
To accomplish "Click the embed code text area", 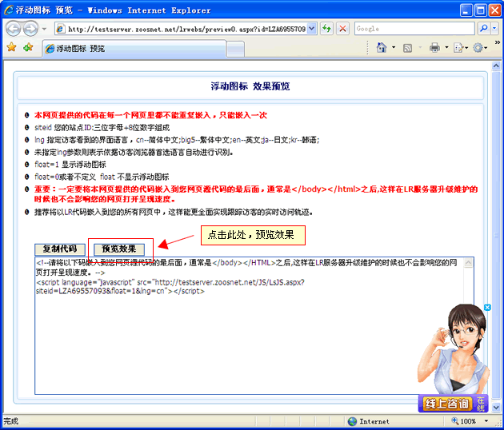I will [240, 344].
